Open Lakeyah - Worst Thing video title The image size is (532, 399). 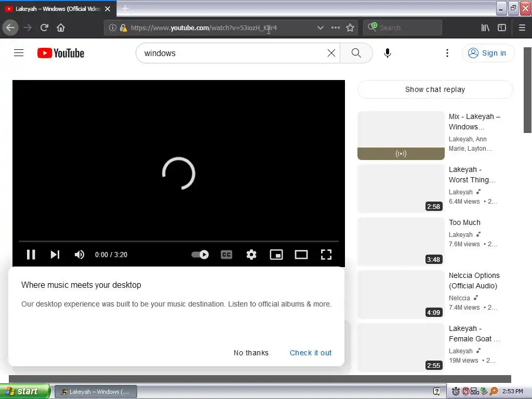click(x=472, y=175)
